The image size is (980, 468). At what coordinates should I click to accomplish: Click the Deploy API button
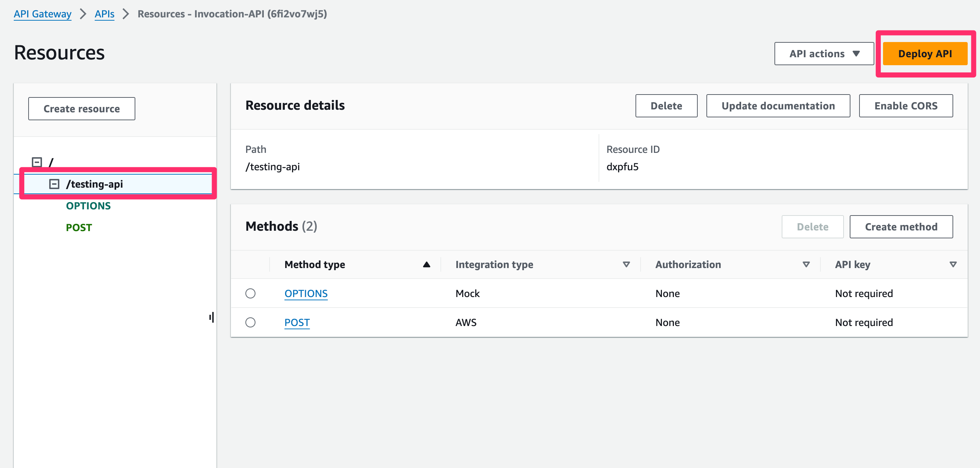click(925, 54)
